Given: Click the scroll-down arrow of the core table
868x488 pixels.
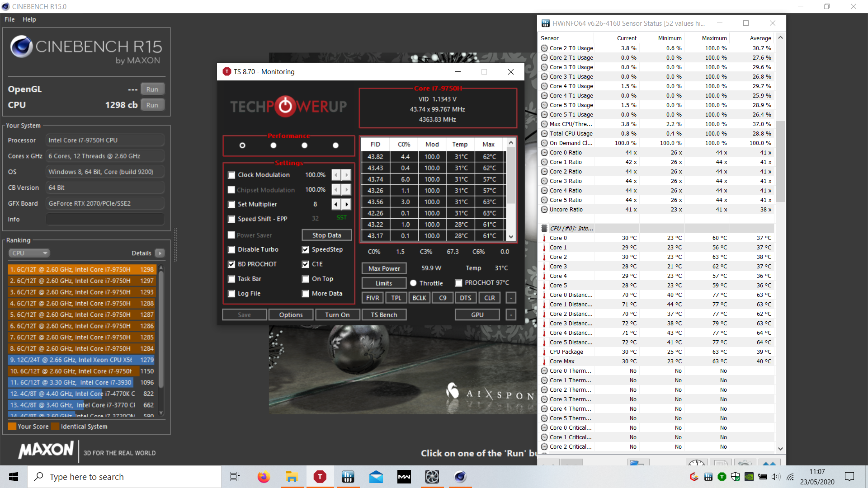Looking at the screenshot, I should click(511, 237).
